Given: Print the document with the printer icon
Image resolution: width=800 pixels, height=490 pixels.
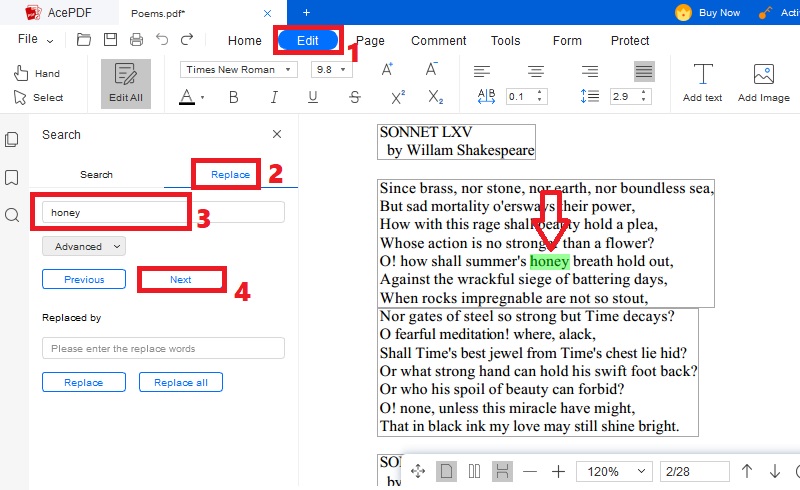Looking at the screenshot, I should pos(136,39).
